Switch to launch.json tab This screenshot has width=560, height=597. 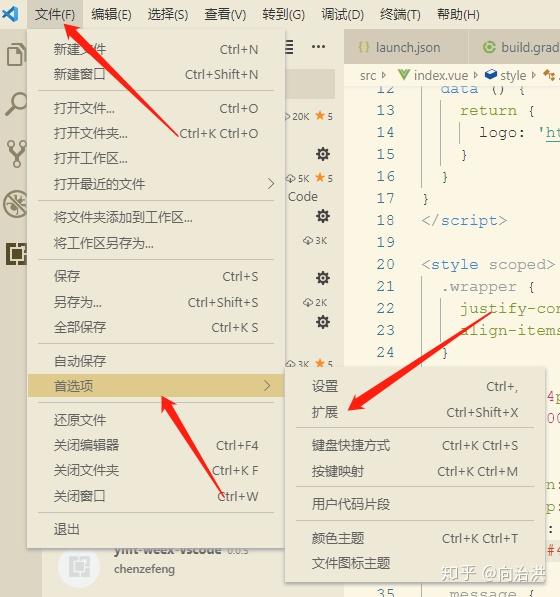406,47
